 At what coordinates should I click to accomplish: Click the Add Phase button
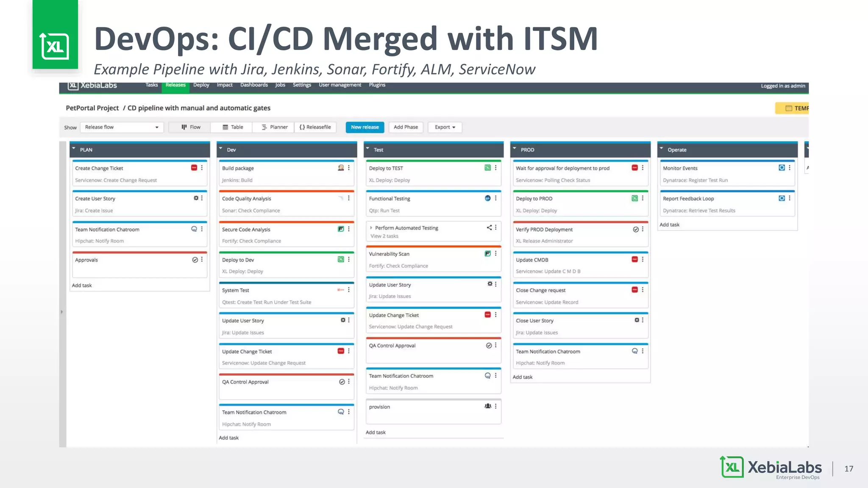tap(406, 127)
